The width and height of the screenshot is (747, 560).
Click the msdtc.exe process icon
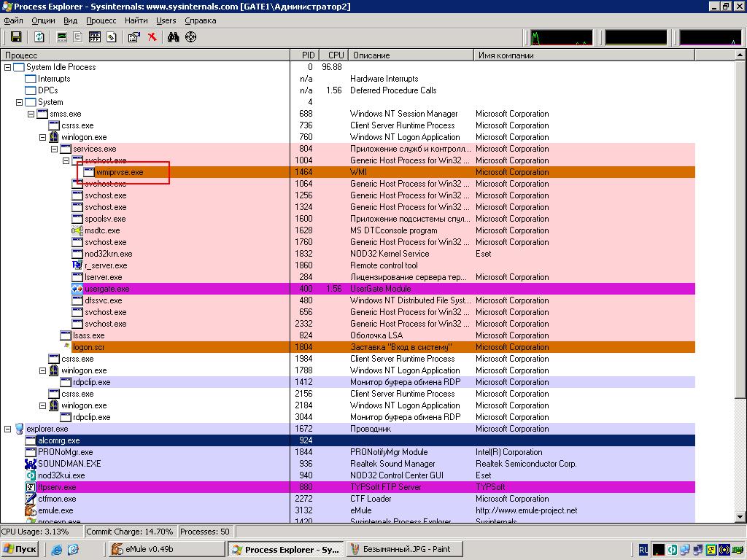click(x=77, y=230)
